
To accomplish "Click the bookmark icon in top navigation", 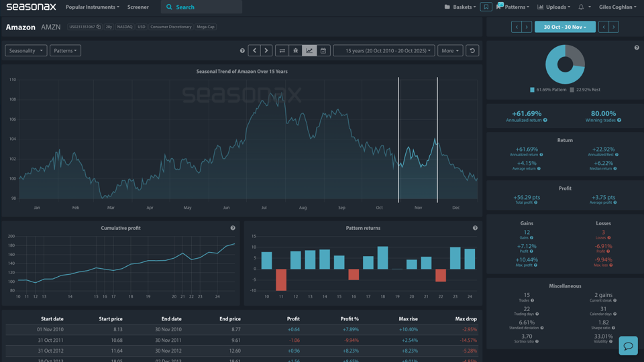I will pyautogui.click(x=486, y=7).
